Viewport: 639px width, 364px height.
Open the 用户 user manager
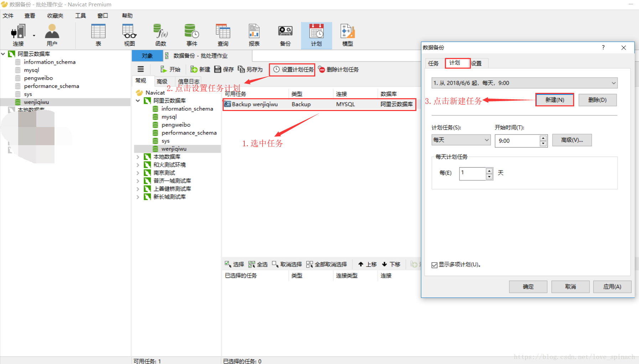(x=52, y=35)
